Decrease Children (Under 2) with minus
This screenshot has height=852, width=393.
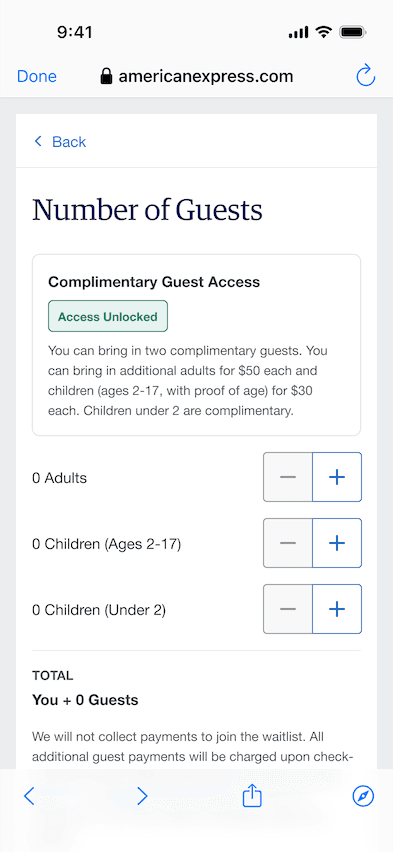coord(288,609)
